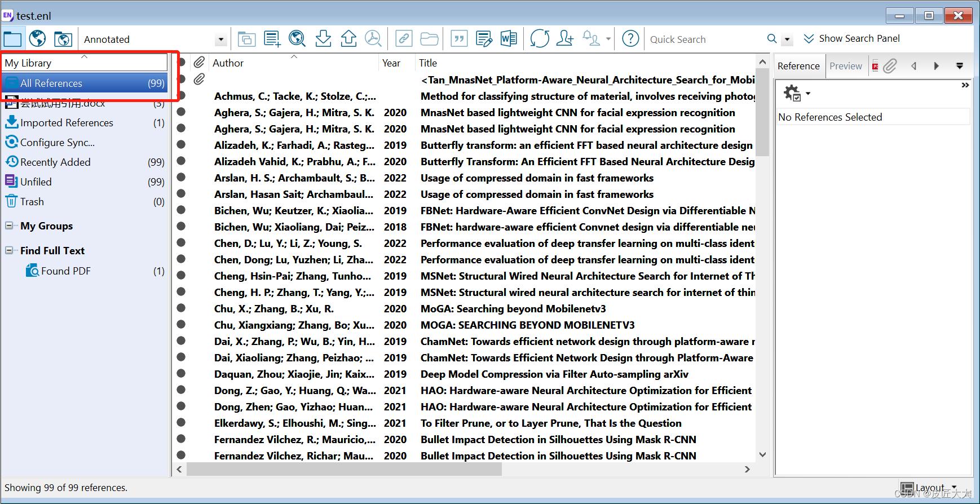The height and width of the screenshot is (504, 980).
Task: Click the Open File folder icon
Action: [x=429, y=39]
